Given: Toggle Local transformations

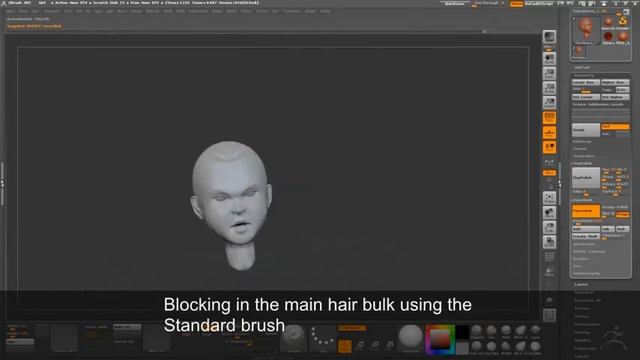Looking at the screenshot, I should (x=549, y=147).
